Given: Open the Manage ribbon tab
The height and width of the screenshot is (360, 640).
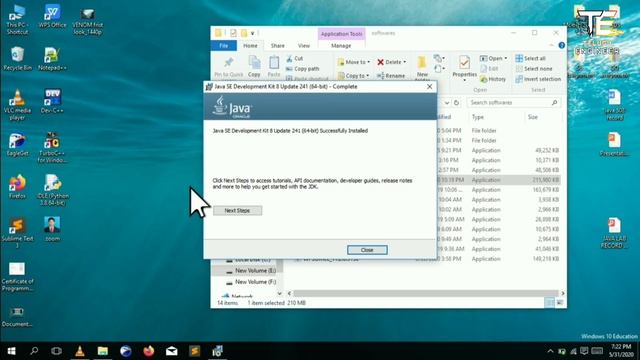Looking at the screenshot, I should (341, 46).
